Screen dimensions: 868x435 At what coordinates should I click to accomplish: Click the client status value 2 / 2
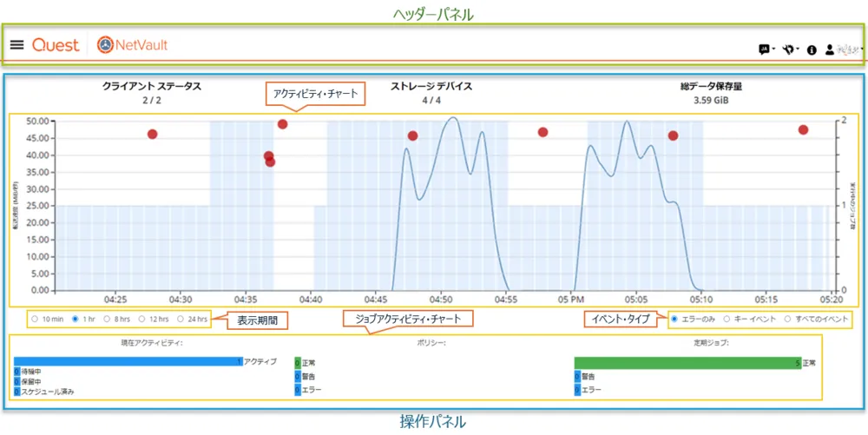click(152, 100)
